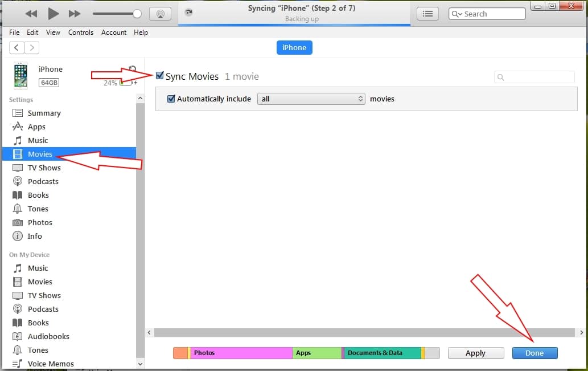Click horizontal scrollbar right arrow

coord(581,333)
